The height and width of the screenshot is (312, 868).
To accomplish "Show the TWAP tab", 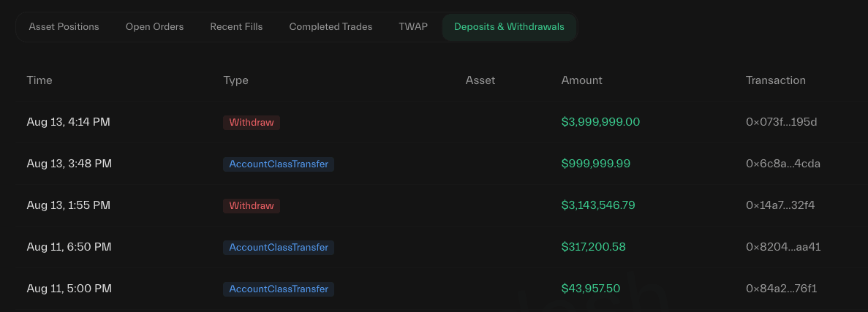I will pos(413,26).
